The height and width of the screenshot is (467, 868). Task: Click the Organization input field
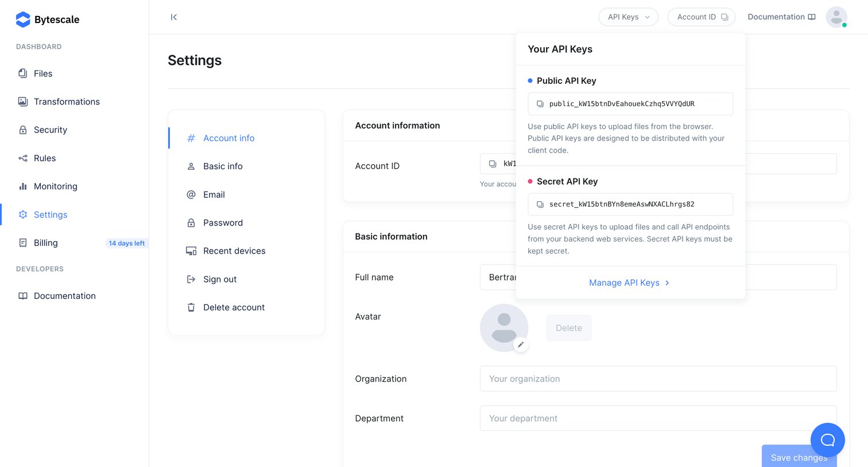658,379
